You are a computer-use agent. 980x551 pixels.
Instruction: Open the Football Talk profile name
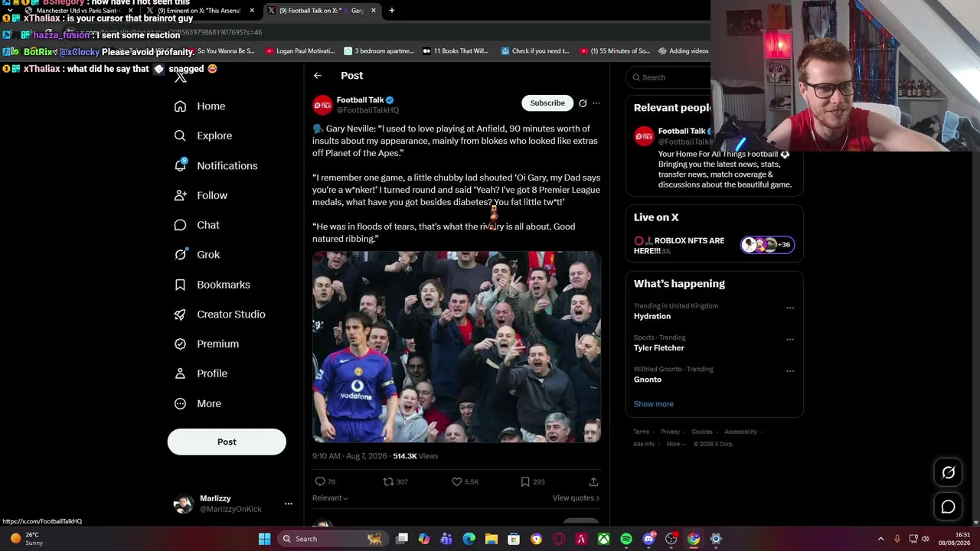point(360,99)
